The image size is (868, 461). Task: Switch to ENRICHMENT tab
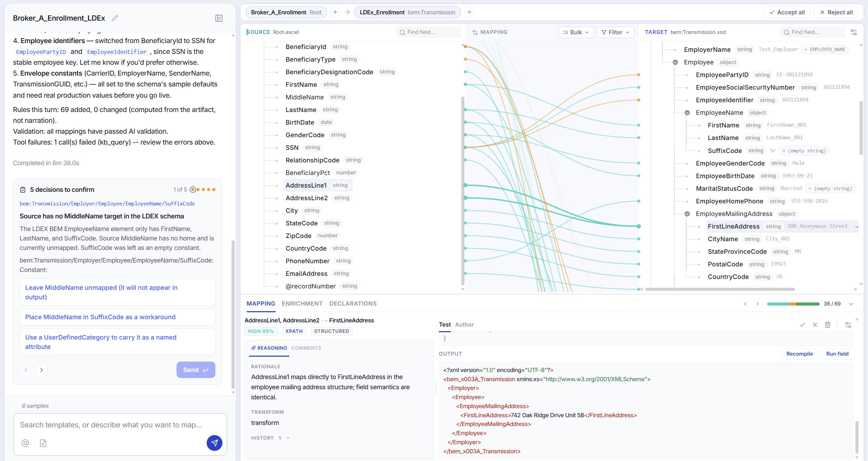[302, 303]
